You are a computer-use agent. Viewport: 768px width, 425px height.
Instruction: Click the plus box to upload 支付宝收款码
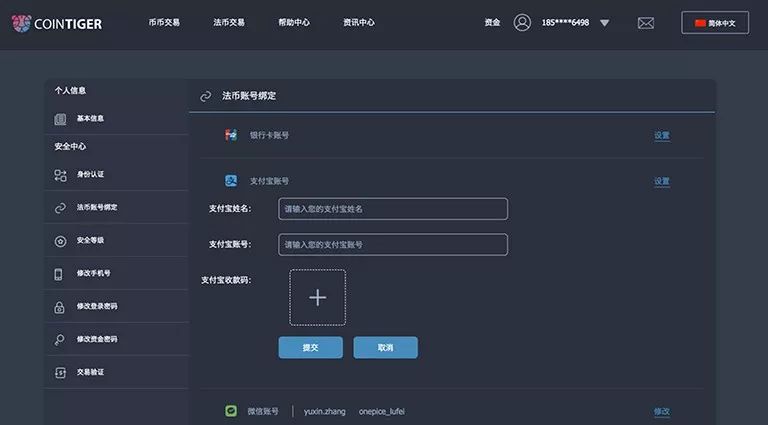coord(317,297)
